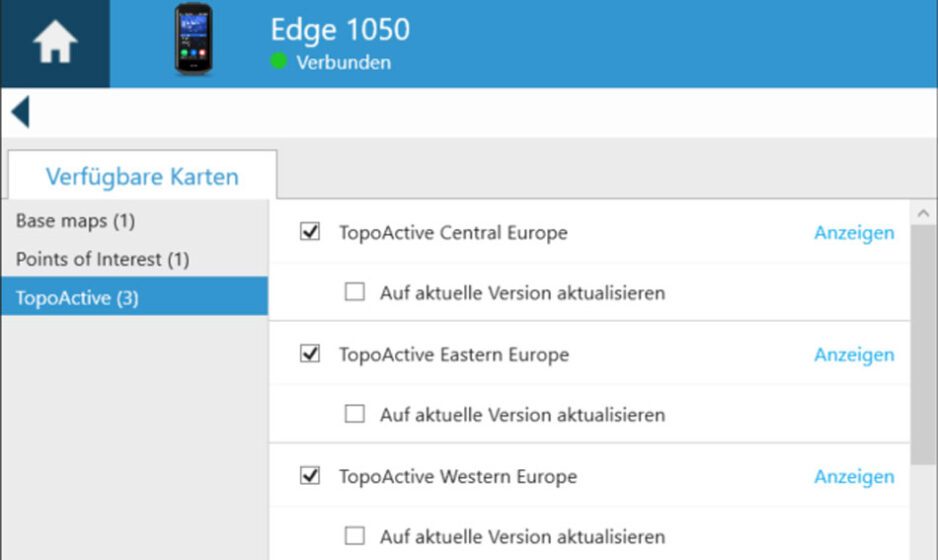This screenshot has width=938, height=560.
Task: Click Anzeigen for TopoActive Central Europe
Action: click(x=854, y=233)
